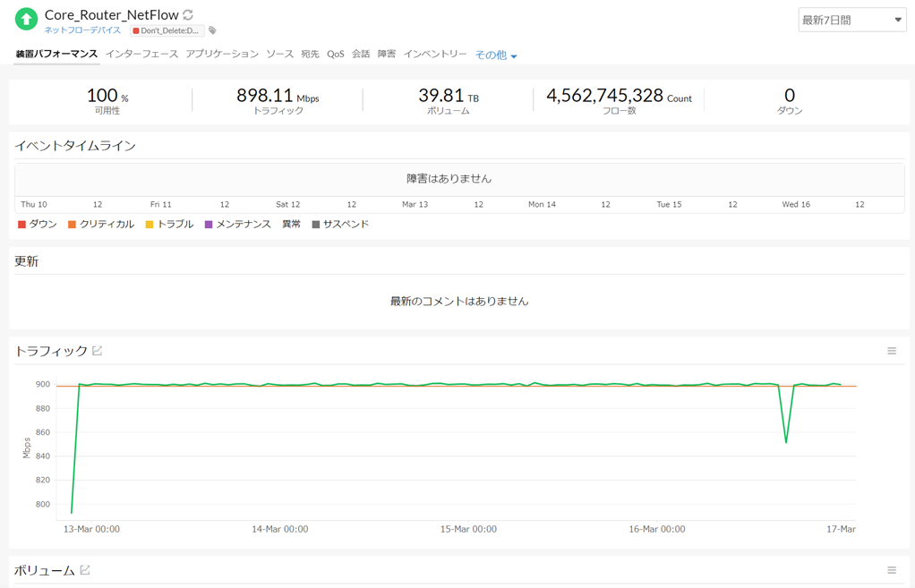Expand the その他 tab dropdown
Screen dimensions: 915x588
point(496,55)
